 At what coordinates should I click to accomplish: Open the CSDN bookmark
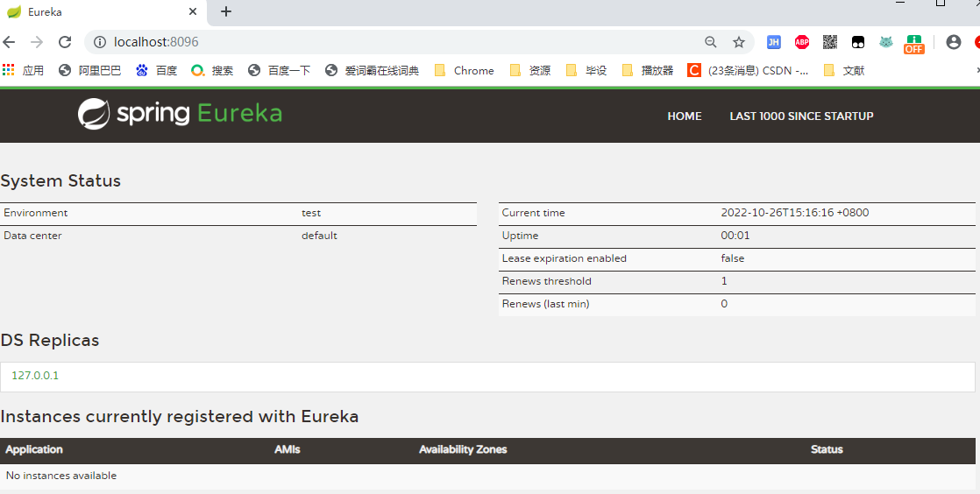[x=748, y=71]
